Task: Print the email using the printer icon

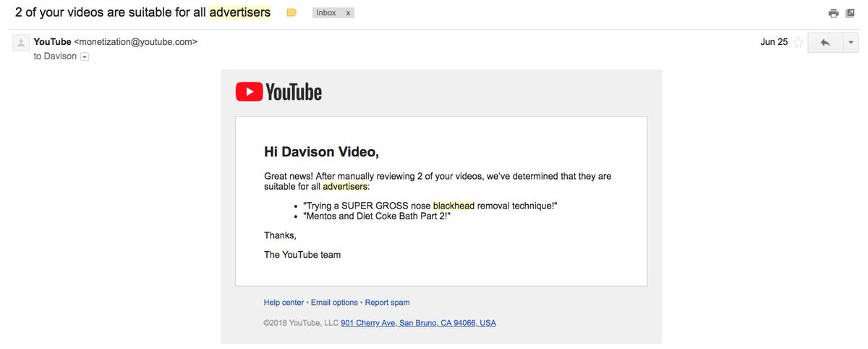Action: pos(833,13)
